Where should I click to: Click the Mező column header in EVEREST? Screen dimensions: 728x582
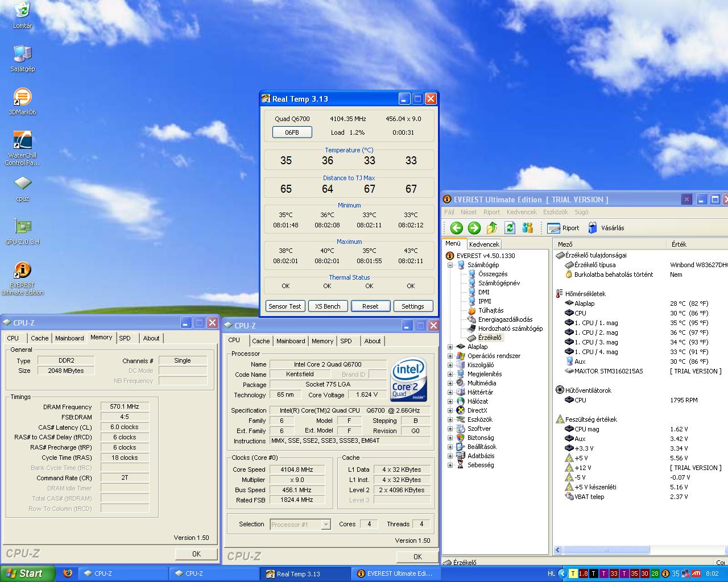(609, 244)
